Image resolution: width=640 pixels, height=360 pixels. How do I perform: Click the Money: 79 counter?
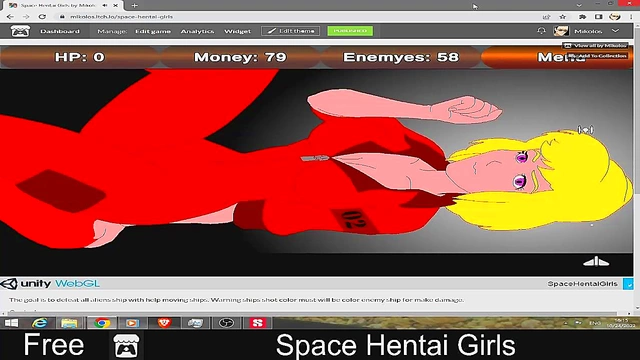tap(240, 57)
